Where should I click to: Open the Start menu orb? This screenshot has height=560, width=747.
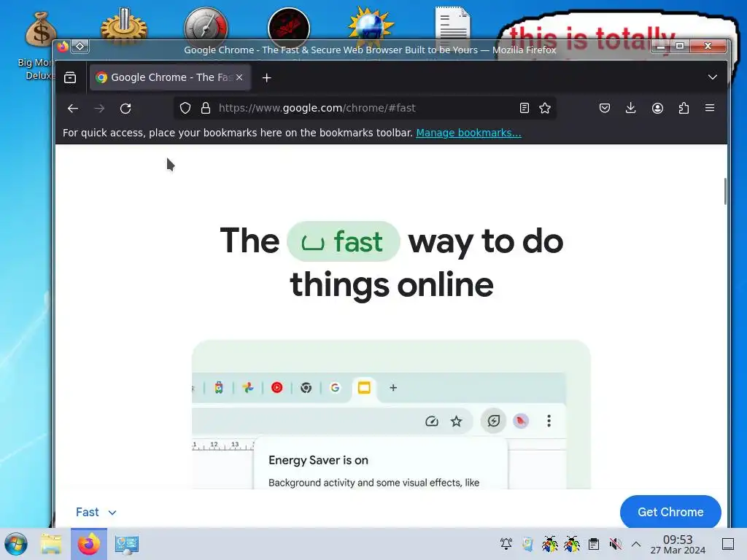point(16,544)
